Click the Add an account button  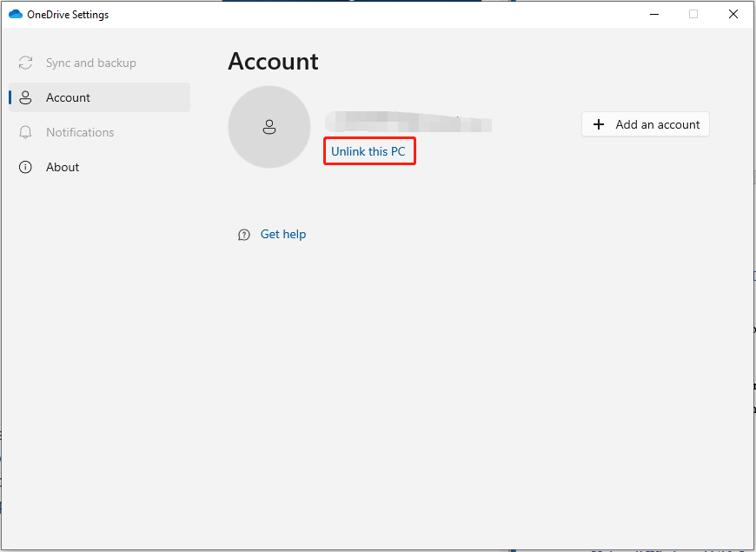(645, 124)
